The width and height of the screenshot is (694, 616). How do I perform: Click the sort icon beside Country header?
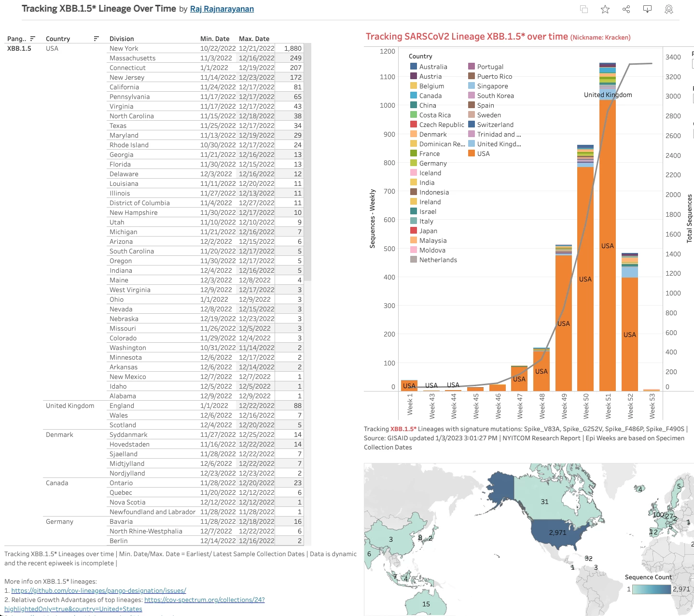(97, 39)
